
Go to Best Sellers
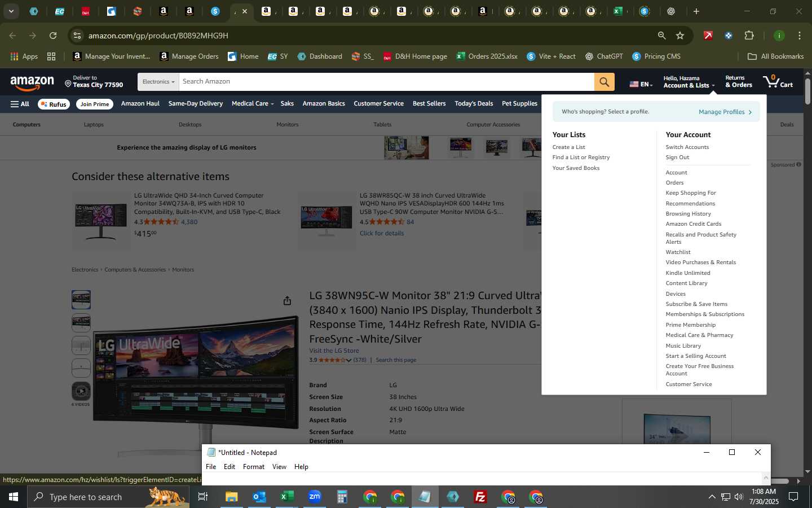click(429, 104)
